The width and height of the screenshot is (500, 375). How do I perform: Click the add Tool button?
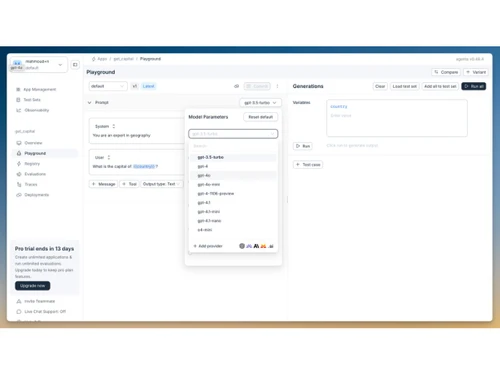tap(129, 184)
